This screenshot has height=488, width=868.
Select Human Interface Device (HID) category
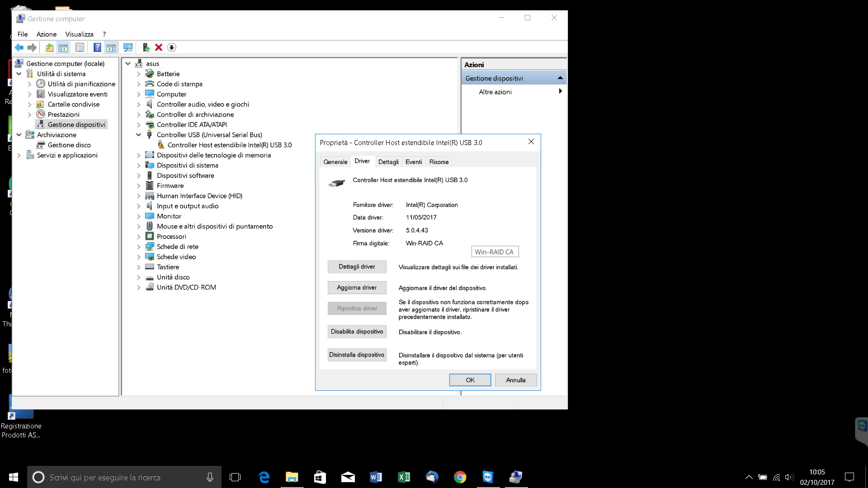coord(199,196)
